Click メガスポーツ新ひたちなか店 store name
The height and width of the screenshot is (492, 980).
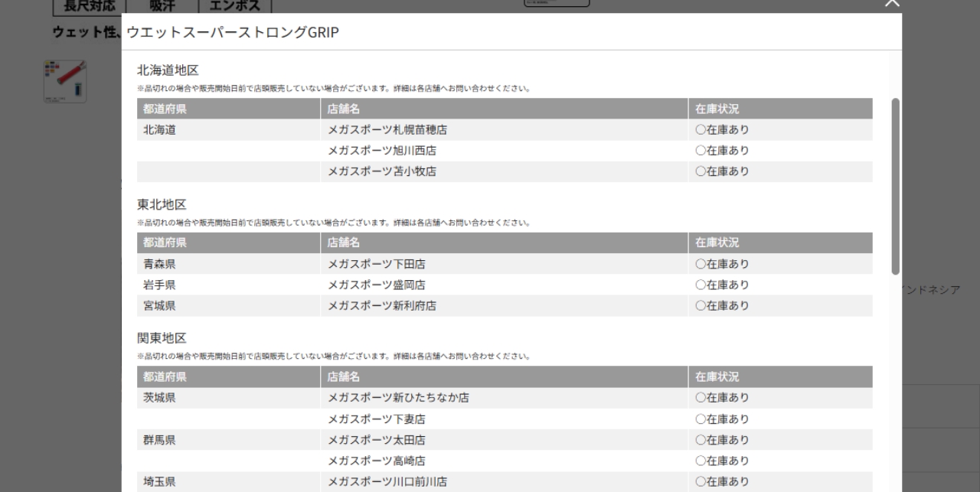(x=398, y=398)
